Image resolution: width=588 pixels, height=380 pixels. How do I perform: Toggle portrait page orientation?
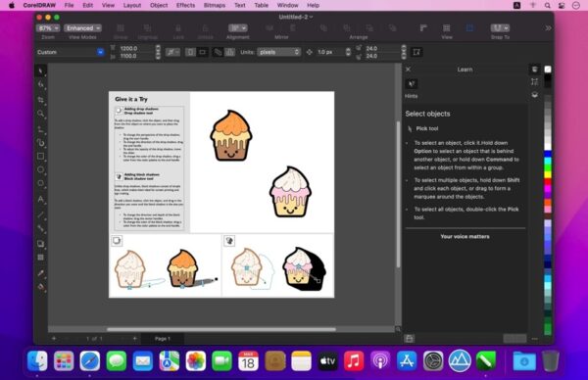click(x=190, y=52)
